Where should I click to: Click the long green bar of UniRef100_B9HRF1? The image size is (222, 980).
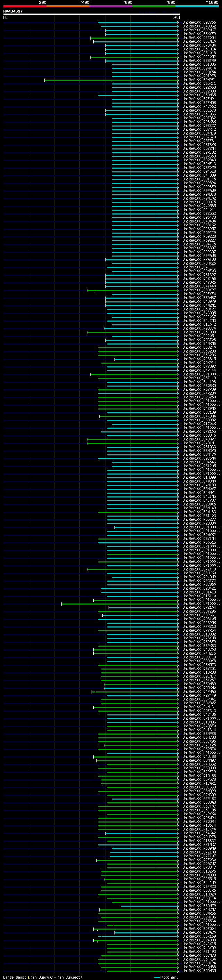click(111, 80)
